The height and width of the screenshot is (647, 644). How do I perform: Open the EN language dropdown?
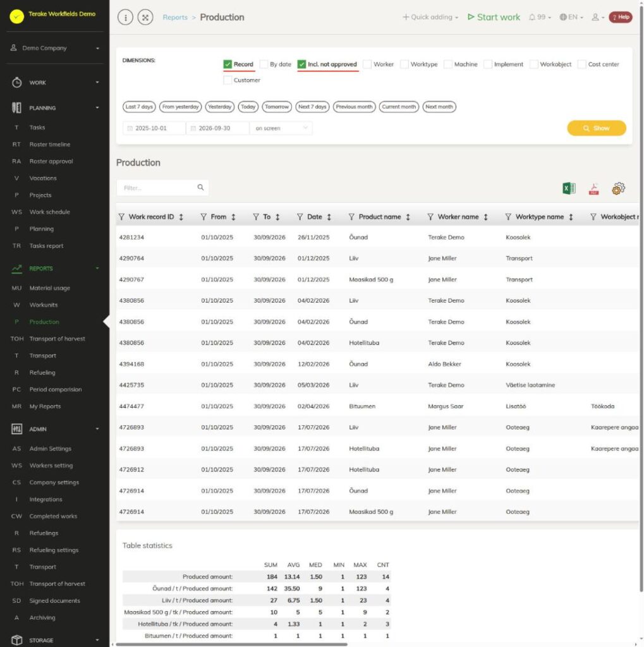coord(571,17)
